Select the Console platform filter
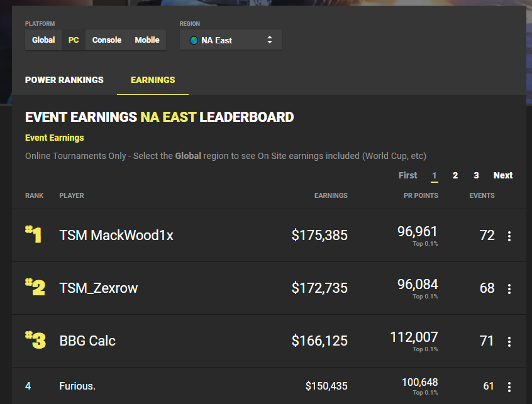Image resolution: width=532 pixels, height=404 pixels. tap(106, 40)
